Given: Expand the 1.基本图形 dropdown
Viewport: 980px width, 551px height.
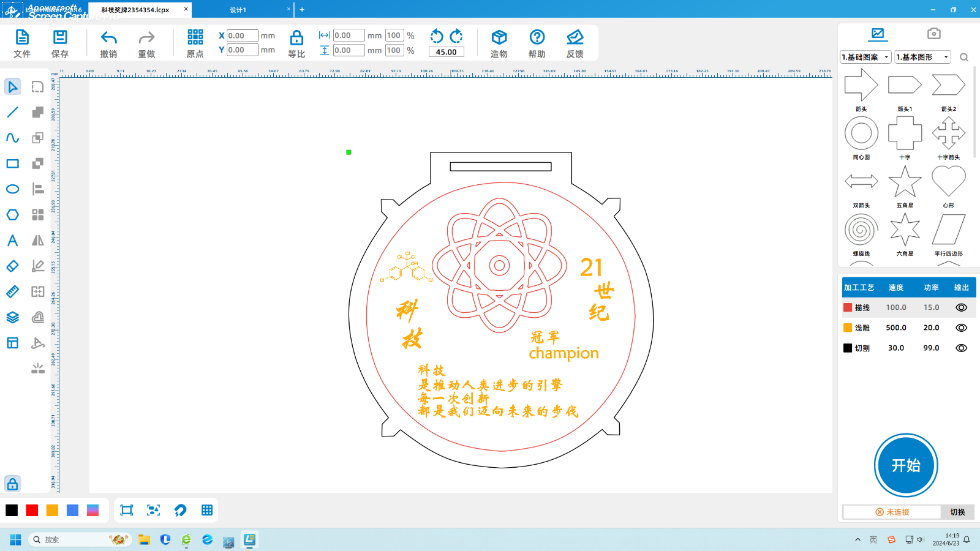Looking at the screenshot, I should pos(922,57).
